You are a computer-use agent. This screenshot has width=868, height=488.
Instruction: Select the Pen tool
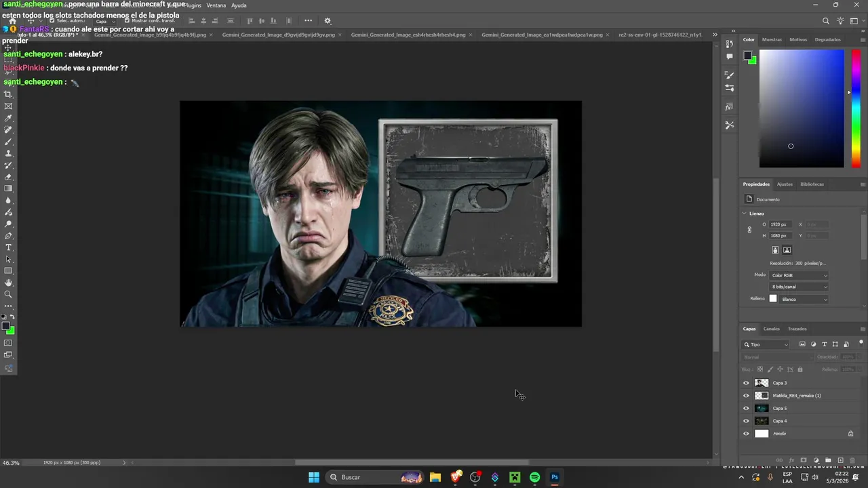click(x=8, y=236)
